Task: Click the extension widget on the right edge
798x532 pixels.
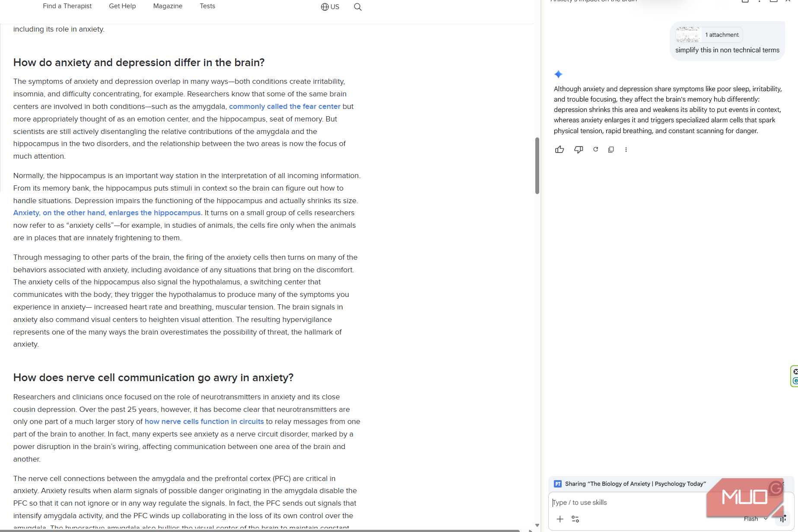Action: point(794,376)
